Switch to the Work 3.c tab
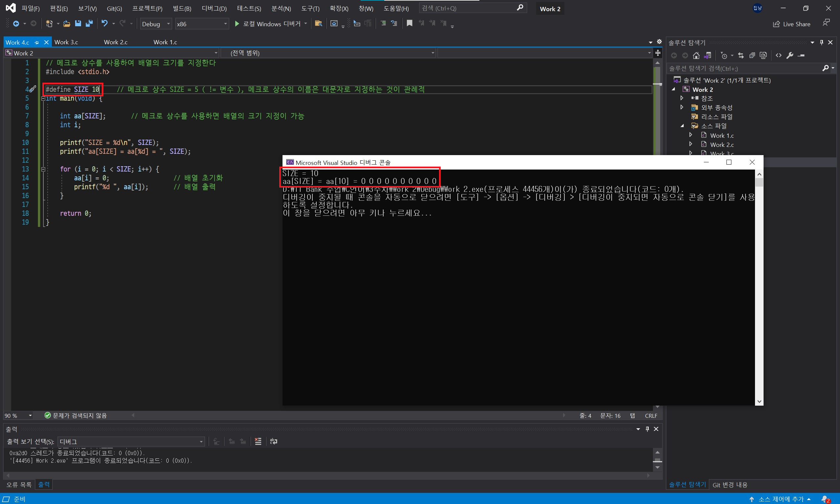840x504 pixels. (x=66, y=42)
